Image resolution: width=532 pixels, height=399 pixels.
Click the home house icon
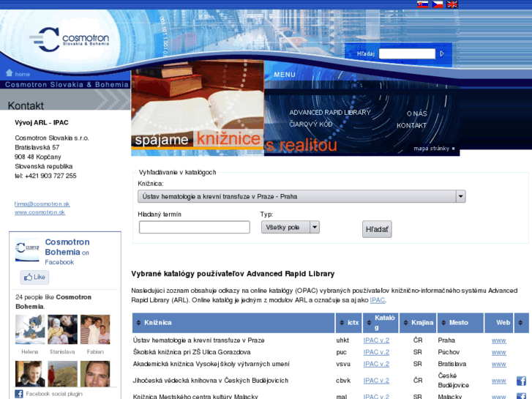pos(10,72)
